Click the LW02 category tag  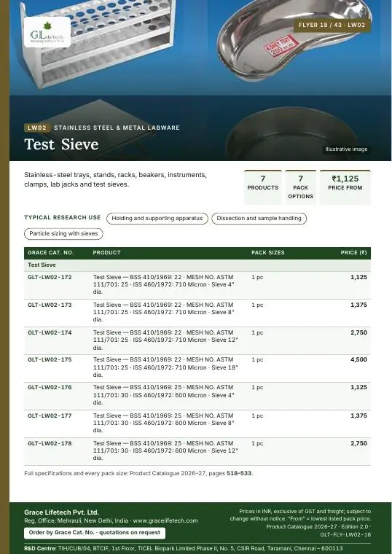click(x=37, y=128)
